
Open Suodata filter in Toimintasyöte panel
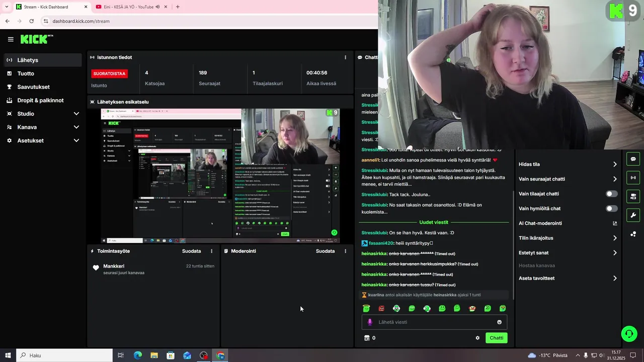click(191, 251)
